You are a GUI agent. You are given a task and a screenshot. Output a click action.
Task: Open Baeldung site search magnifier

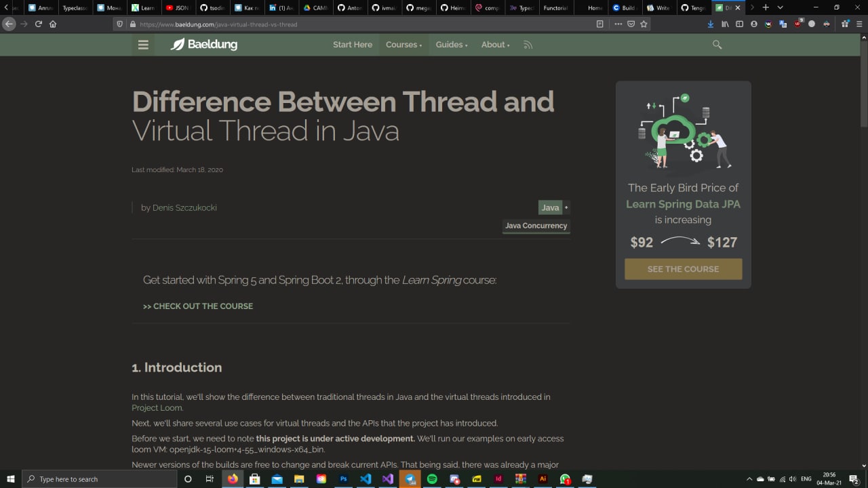(x=717, y=45)
